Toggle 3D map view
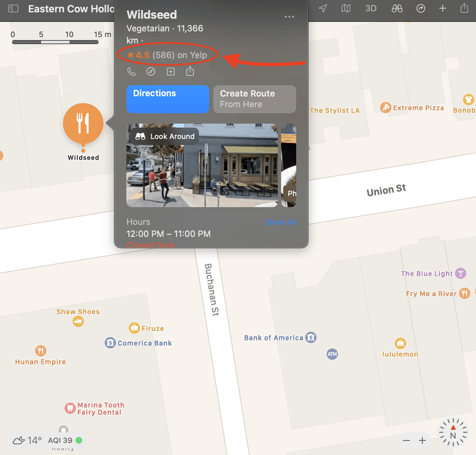This screenshot has height=455, width=476. 371,8
